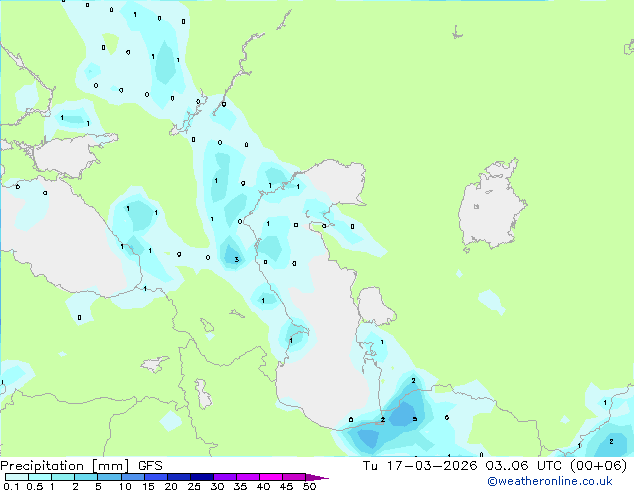Select legend swatch between 0.5 and 1
Viewport: 634px width, 490px height.
pyautogui.click(x=40, y=477)
